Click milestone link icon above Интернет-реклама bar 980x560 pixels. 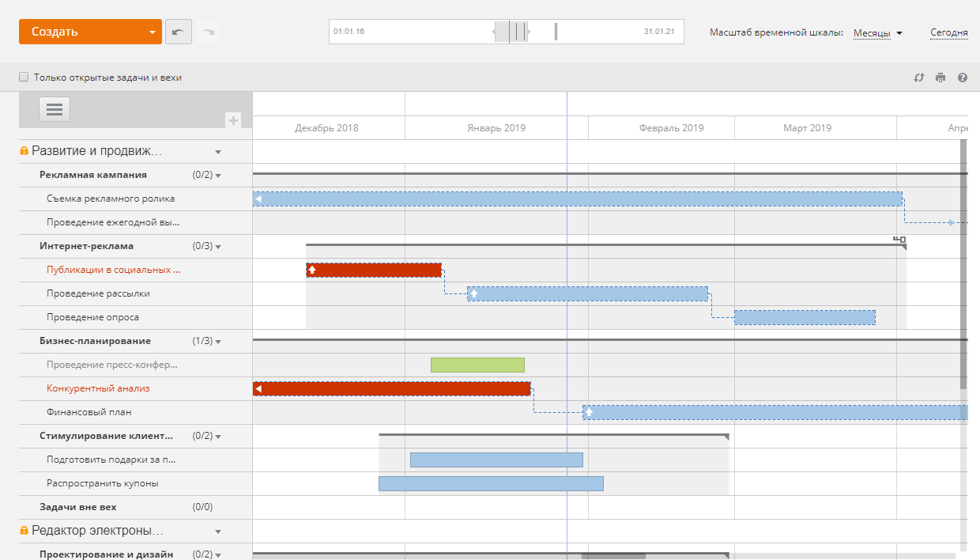(x=899, y=239)
